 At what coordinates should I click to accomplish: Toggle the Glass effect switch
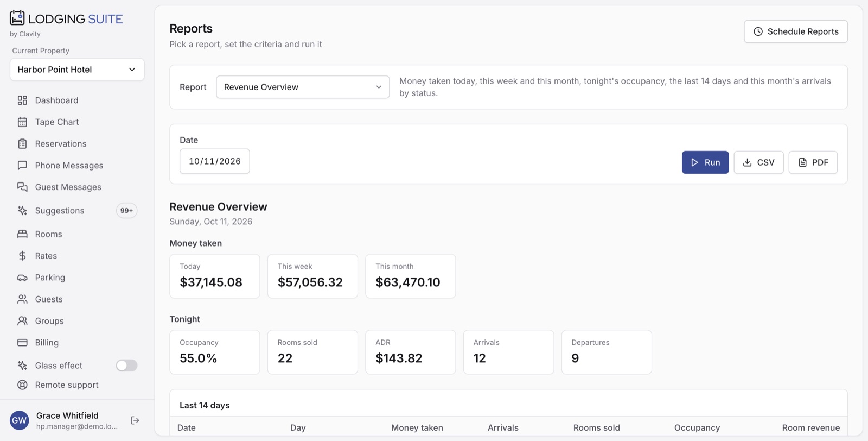pyautogui.click(x=126, y=366)
